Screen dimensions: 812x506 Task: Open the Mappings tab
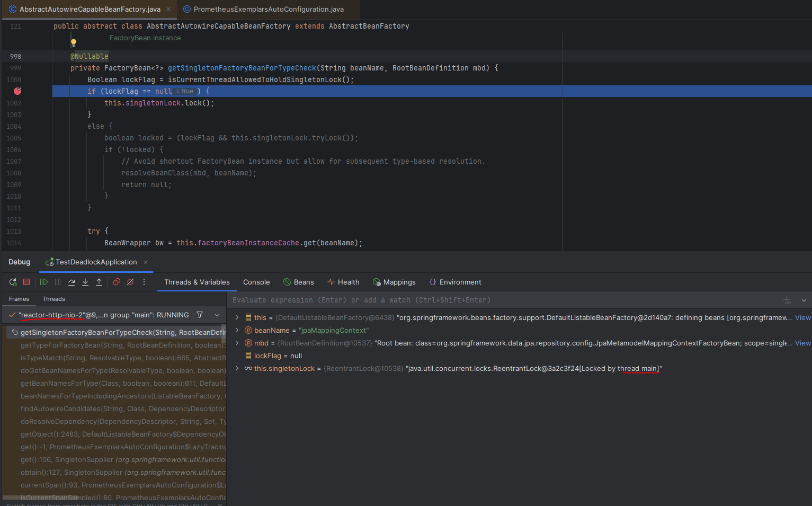pyautogui.click(x=394, y=282)
